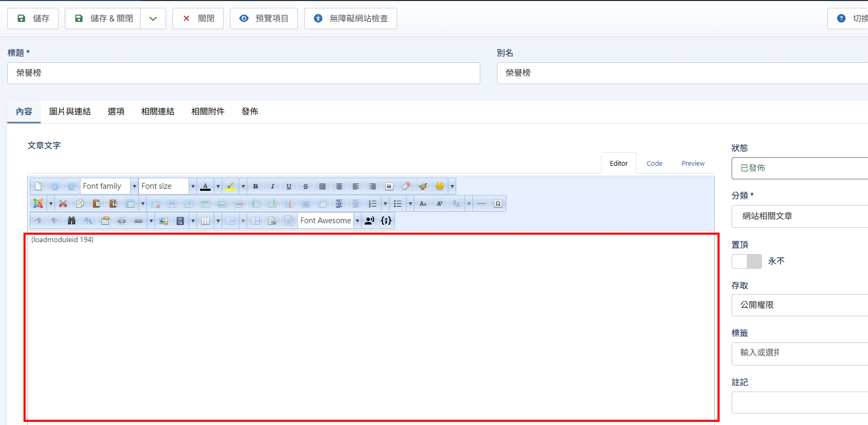The height and width of the screenshot is (425, 868).
Task: Apply bold formatting in the editor
Action: pyautogui.click(x=256, y=186)
